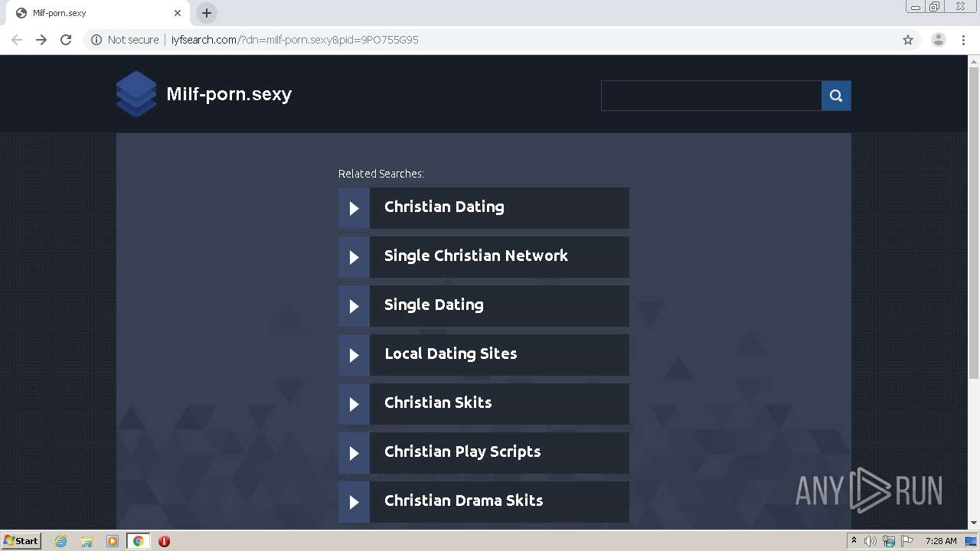Viewport: 980px width, 551px height.
Task: Open the Christian Play Scripts link
Action: (462, 452)
